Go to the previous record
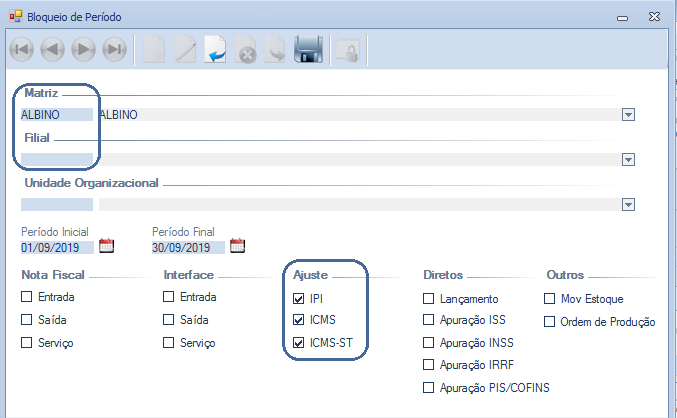The image size is (677, 418). pos(53,50)
